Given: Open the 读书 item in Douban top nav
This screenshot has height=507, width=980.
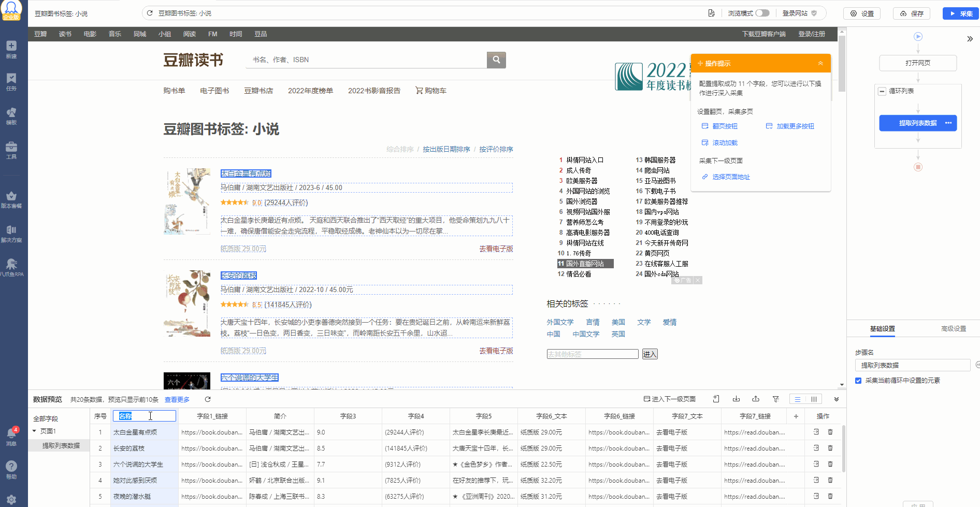Looking at the screenshot, I should coord(65,34).
